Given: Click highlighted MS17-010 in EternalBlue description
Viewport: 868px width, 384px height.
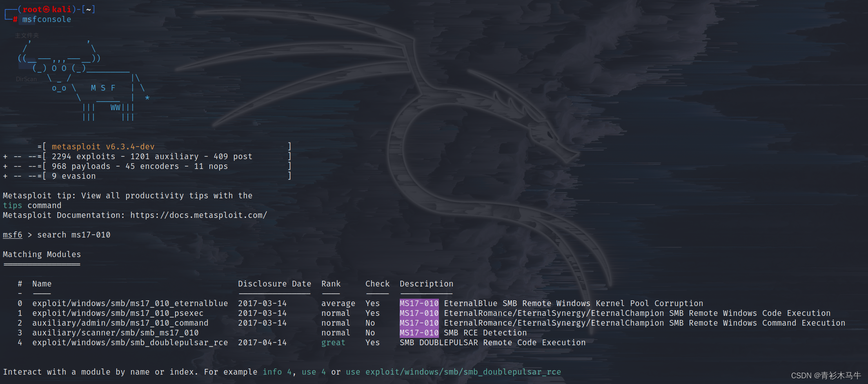Looking at the screenshot, I should [x=419, y=303].
